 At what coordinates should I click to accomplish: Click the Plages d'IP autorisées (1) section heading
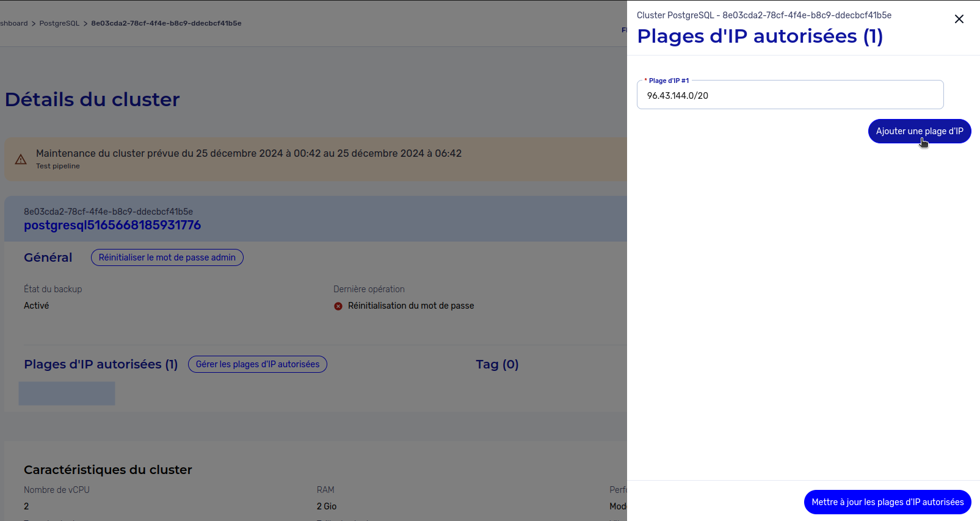coord(101,364)
